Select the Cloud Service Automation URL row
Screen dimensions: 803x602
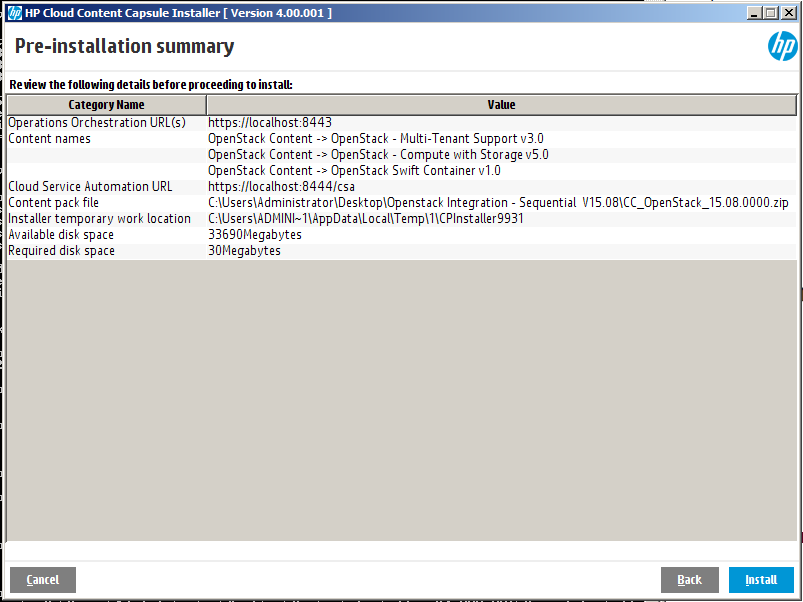[x=90, y=187]
